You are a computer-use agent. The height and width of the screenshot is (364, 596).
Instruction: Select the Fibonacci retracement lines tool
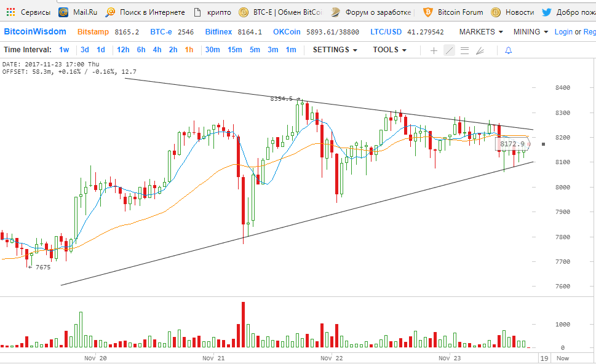pos(464,50)
